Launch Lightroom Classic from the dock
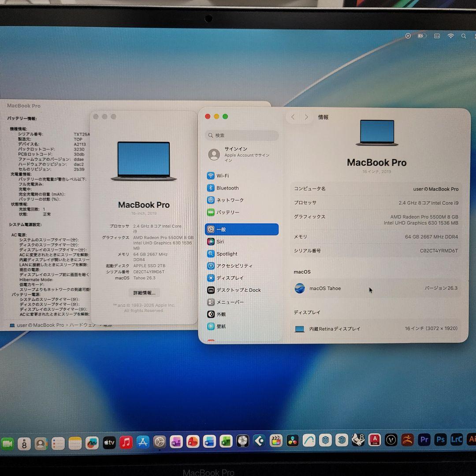Screen dimensions: 476x476 coord(457,439)
